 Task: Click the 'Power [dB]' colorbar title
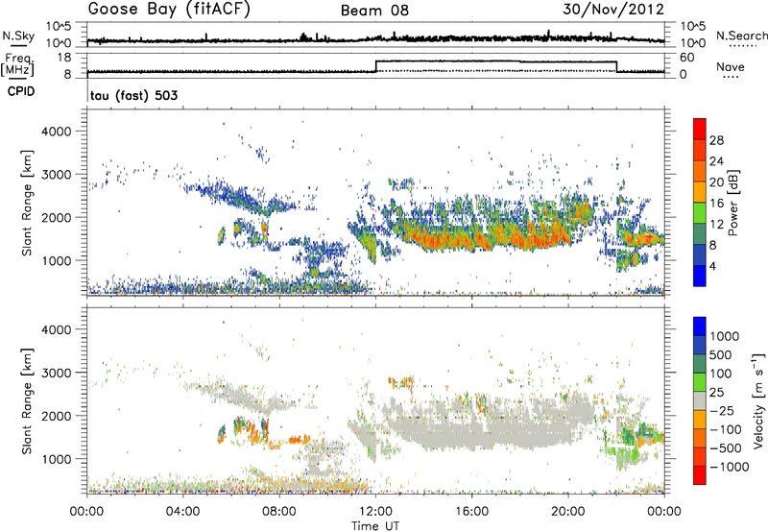click(x=732, y=204)
